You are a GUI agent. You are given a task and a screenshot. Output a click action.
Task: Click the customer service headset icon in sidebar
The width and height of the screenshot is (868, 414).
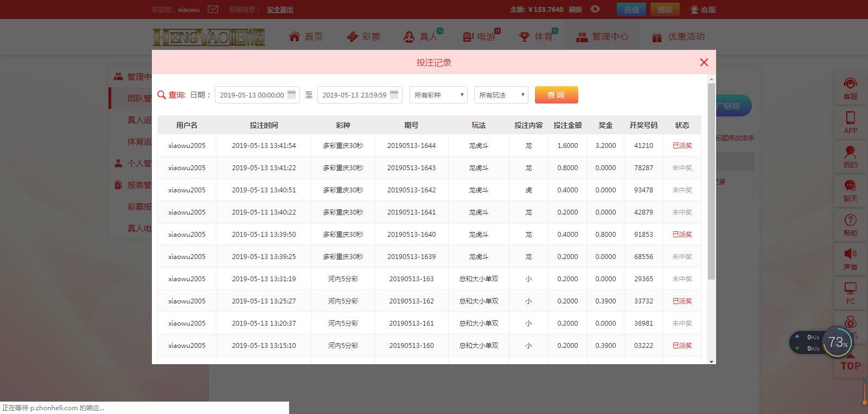[850, 85]
